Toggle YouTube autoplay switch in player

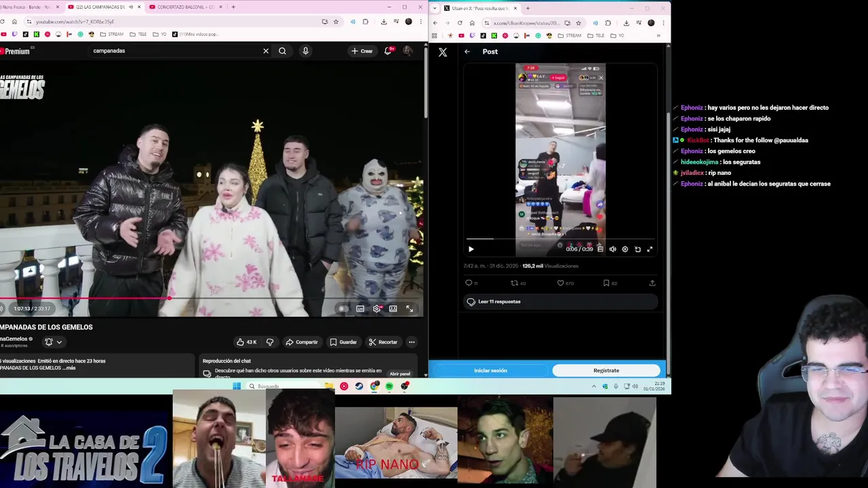click(x=344, y=309)
